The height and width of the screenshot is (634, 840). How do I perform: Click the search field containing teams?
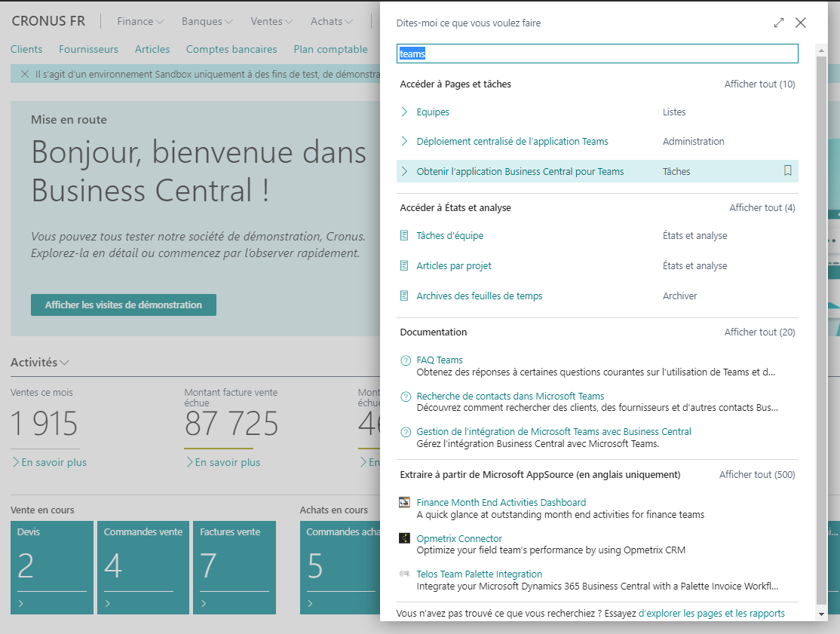[x=597, y=54]
